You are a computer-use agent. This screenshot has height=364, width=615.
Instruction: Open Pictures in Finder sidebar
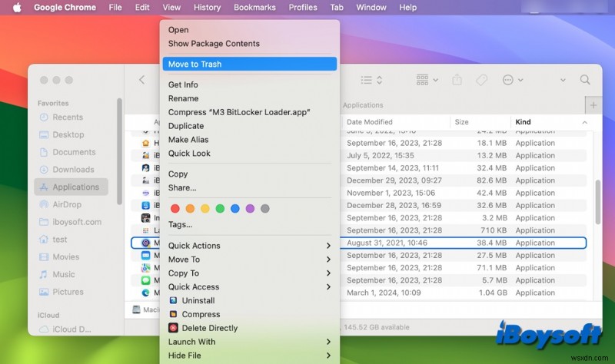coord(71,292)
